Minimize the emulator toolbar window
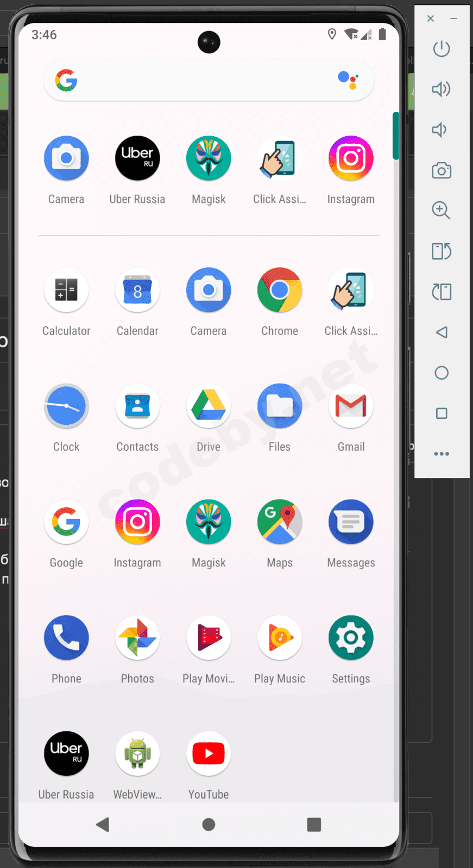 tap(453, 18)
